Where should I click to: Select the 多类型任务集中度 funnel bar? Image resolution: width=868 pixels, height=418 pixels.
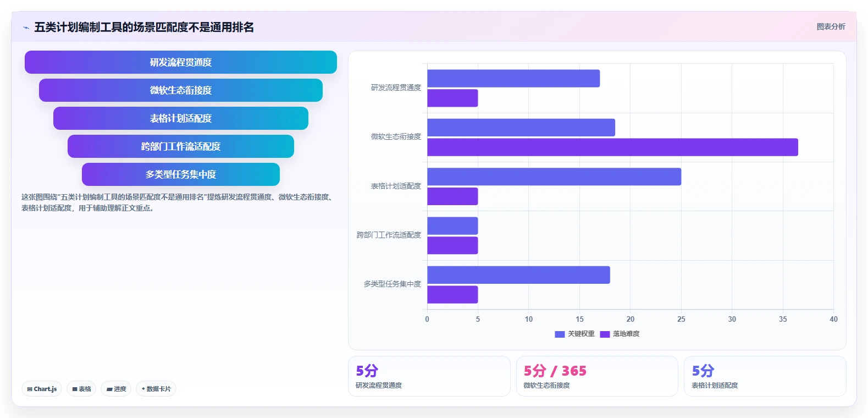181,174
